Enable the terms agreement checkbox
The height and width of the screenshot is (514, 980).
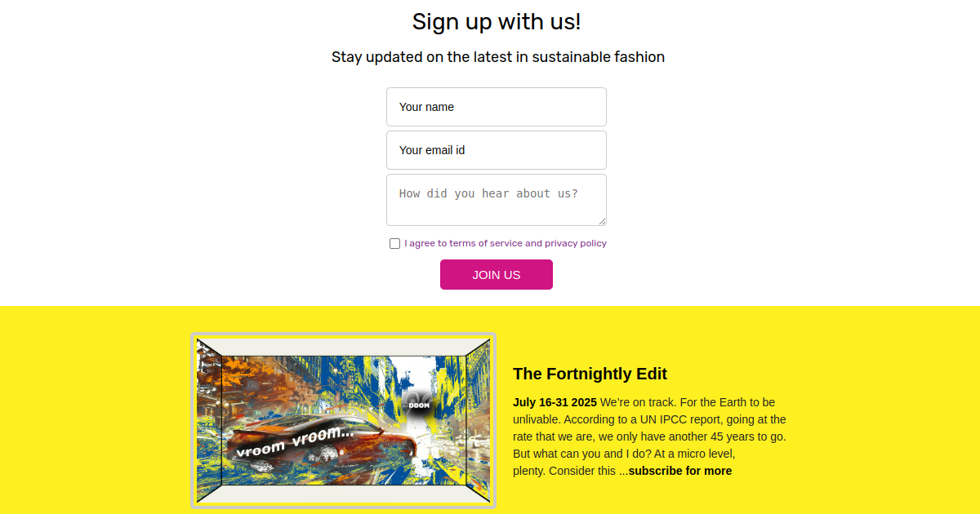coord(394,243)
